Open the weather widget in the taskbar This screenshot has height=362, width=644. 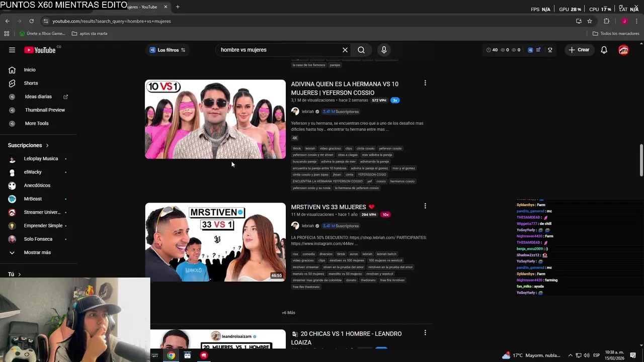[x=531, y=355]
